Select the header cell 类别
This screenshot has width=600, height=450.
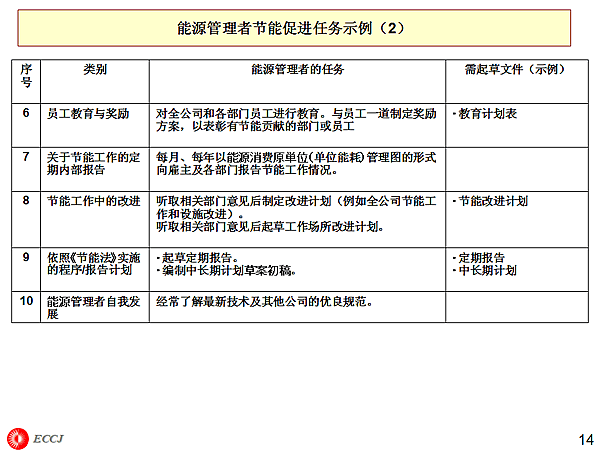tap(95, 81)
